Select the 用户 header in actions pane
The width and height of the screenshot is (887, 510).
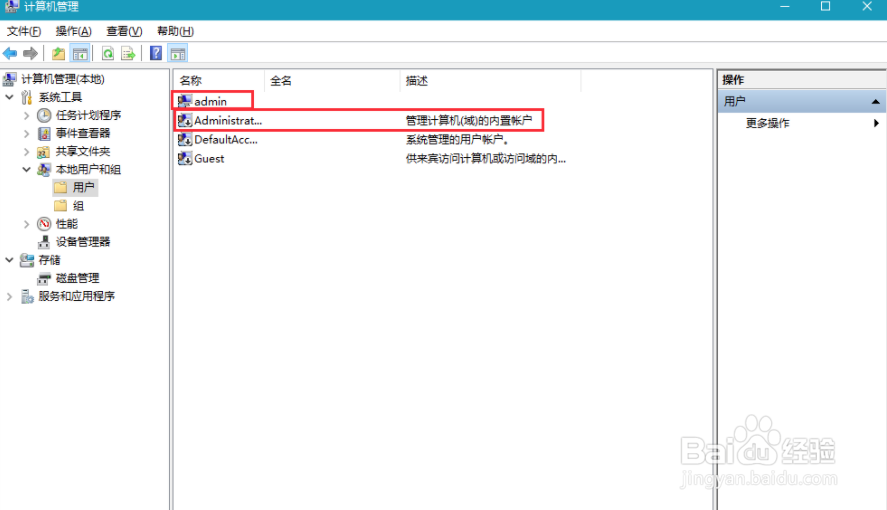(801, 102)
